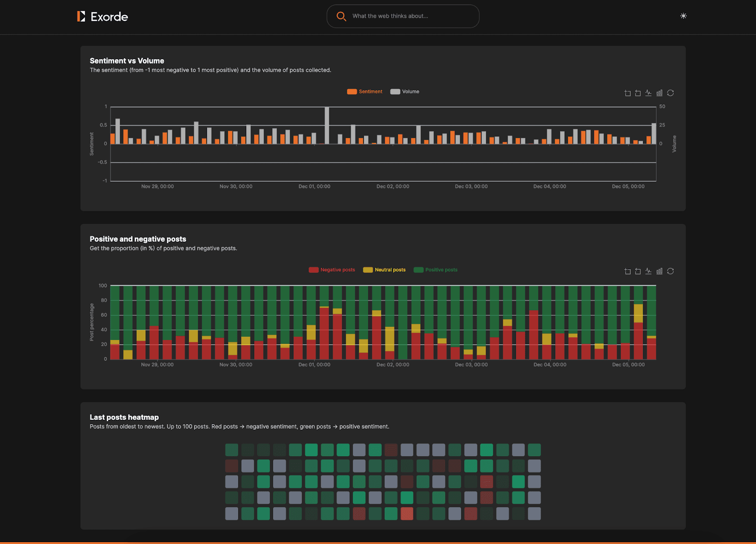Image resolution: width=756 pixels, height=544 pixels.
Task: Toggle the Sentiment series in the legend
Action: click(x=365, y=92)
